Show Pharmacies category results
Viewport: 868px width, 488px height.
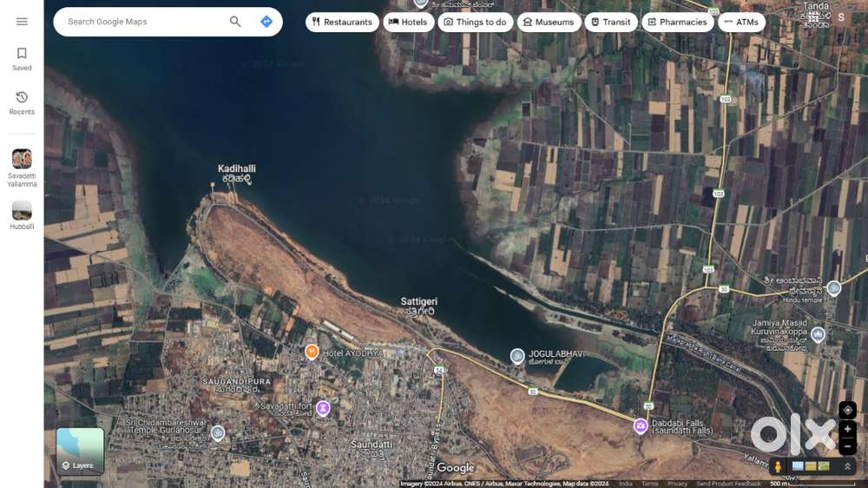(677, 22)
